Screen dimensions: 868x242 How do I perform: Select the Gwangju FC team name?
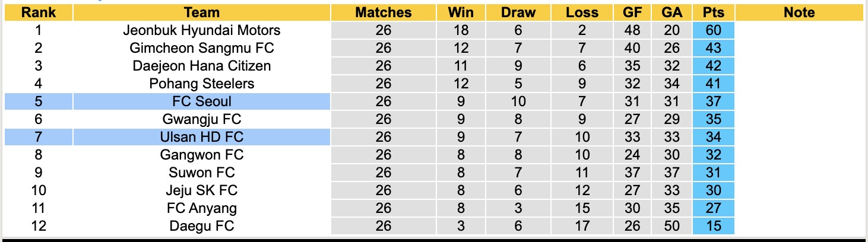[x=202, y=119]
